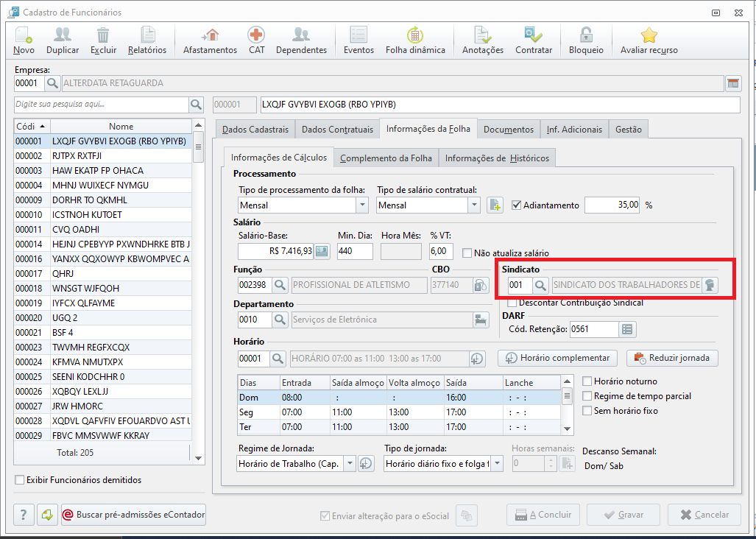This screenshot has height=539, width=756.
Task: Click the Horário complementar button
Action: 557,358
